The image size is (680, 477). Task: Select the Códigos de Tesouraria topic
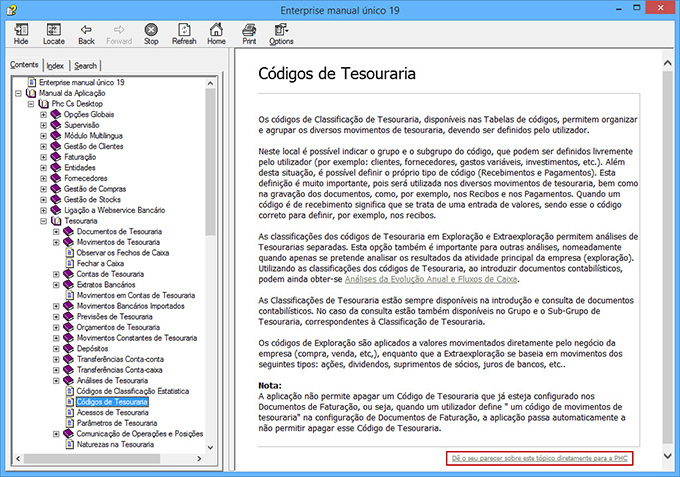(112, 402)
